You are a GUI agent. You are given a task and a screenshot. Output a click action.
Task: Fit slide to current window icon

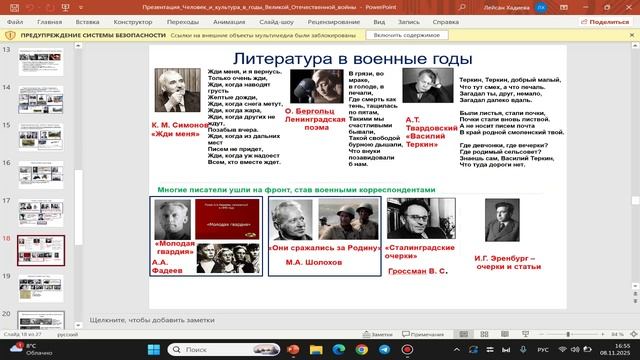pos(633,334)
